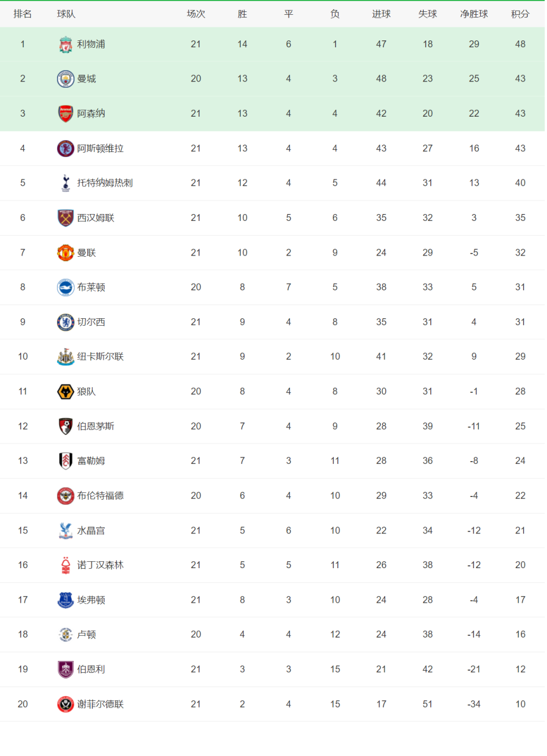The image size is (547, 756).
Task: Select the 卢顿 table row name
Action: [87, 635]
